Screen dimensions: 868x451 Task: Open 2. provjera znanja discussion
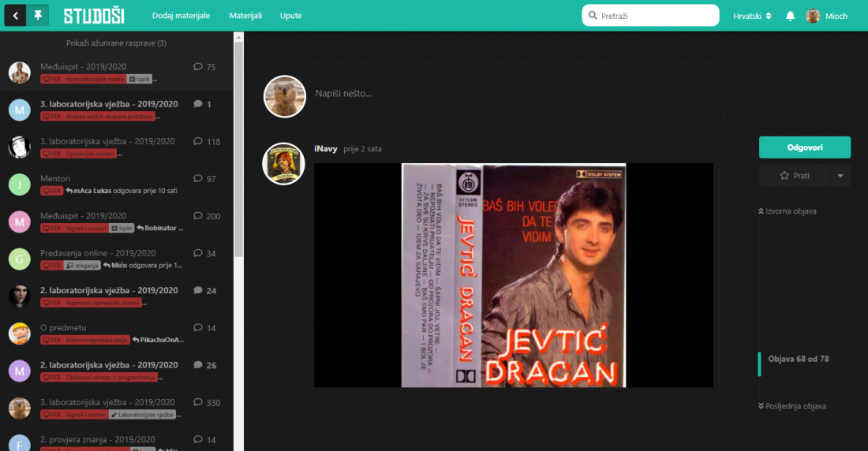97,439
